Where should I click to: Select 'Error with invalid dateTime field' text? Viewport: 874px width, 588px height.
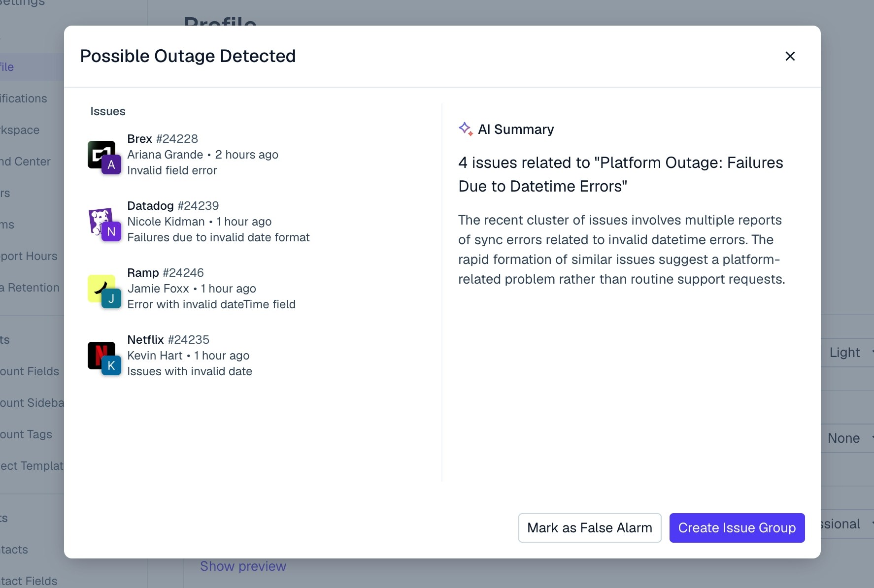point(211,304)
